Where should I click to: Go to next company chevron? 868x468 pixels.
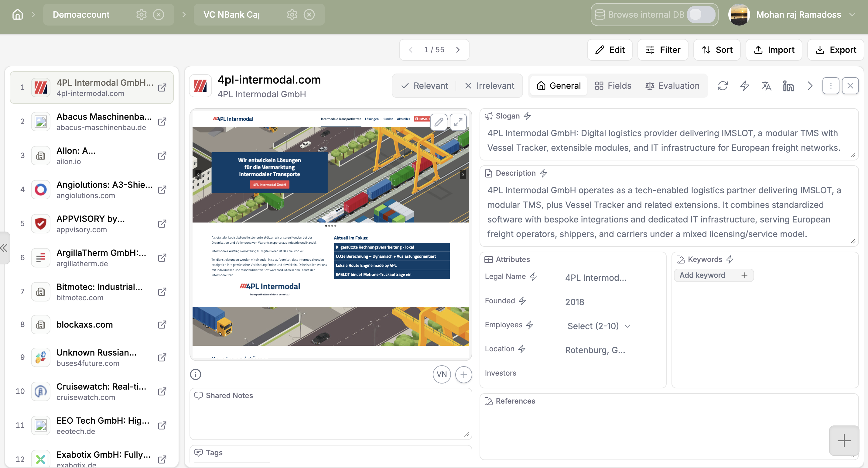pyautogui.click(x=810, y=86)
